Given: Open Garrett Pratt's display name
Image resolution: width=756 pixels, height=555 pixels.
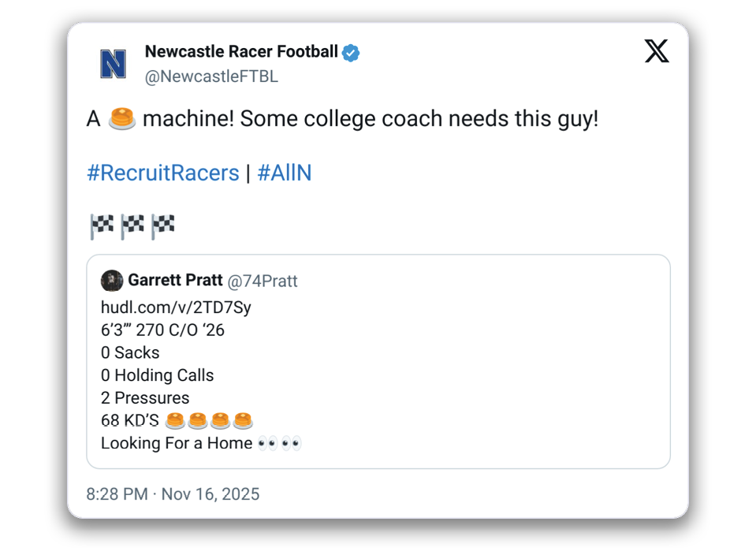Looking at the screenshot, I should click(175, 281).
